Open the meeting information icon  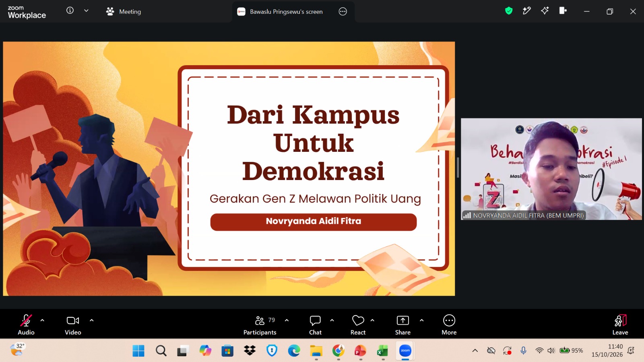70,10
